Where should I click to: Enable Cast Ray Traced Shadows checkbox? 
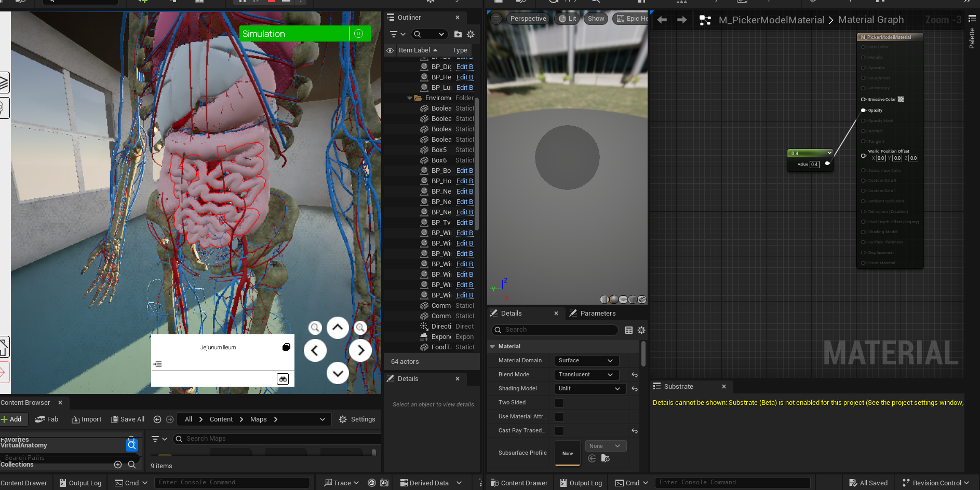click(x=559, y=431)
